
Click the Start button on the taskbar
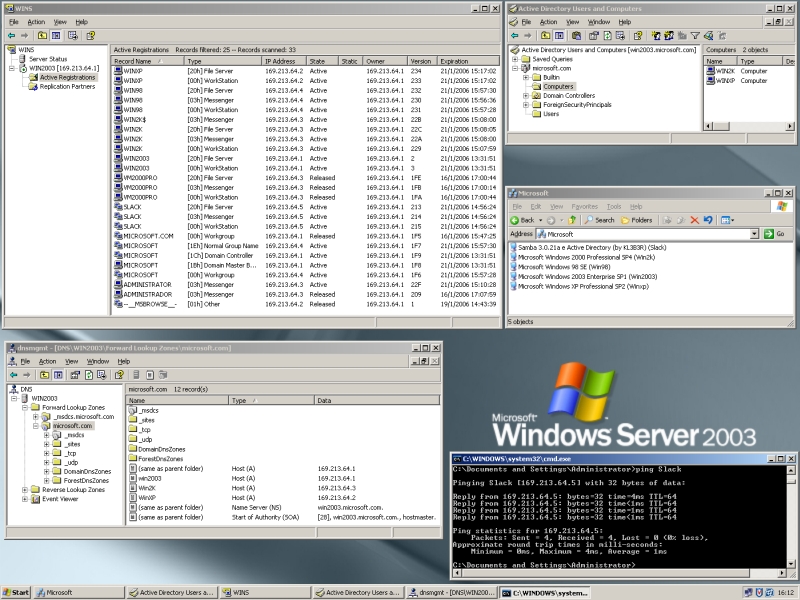click(x=16, y=592)
